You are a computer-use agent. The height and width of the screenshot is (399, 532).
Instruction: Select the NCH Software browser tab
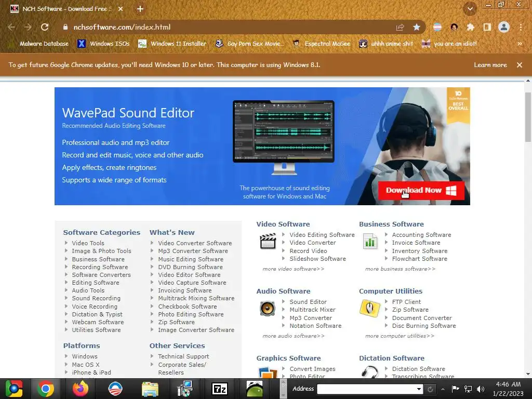click(x=66, y=9)
